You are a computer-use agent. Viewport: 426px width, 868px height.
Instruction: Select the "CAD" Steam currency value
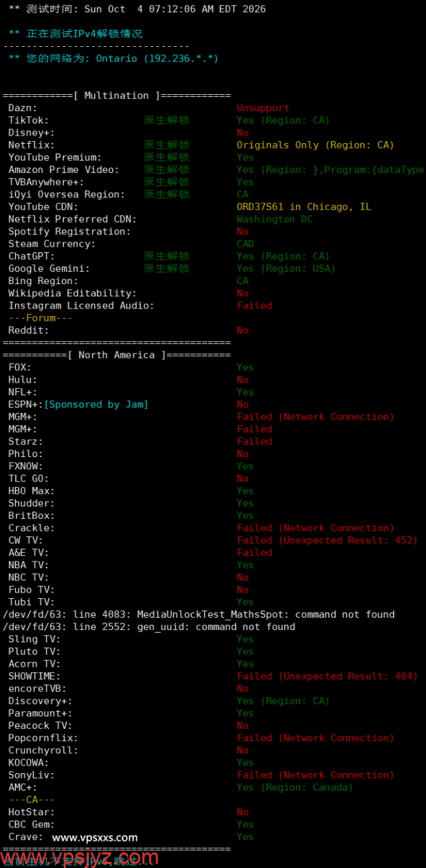click(x=246, y=243)
